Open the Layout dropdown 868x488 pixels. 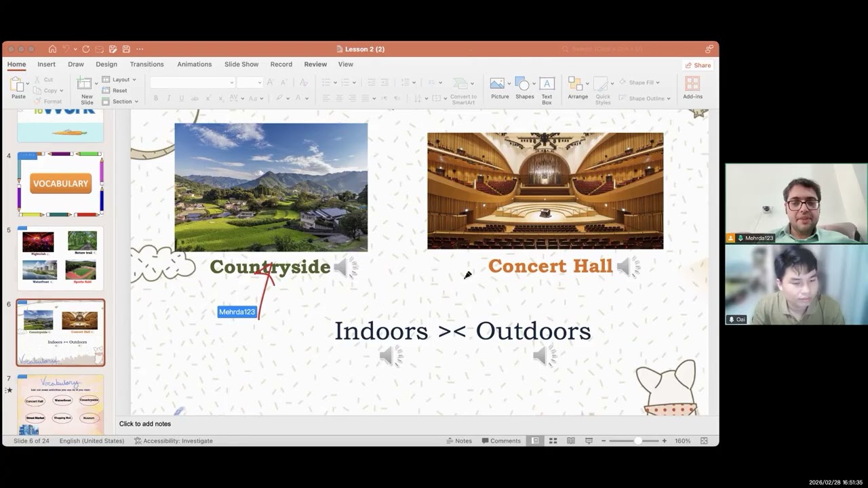[119, 79]
